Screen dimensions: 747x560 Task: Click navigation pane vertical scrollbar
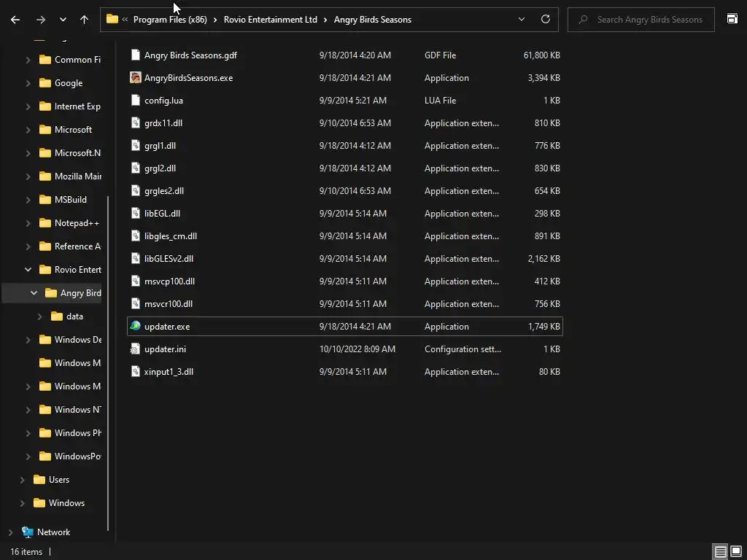(108, 362)
